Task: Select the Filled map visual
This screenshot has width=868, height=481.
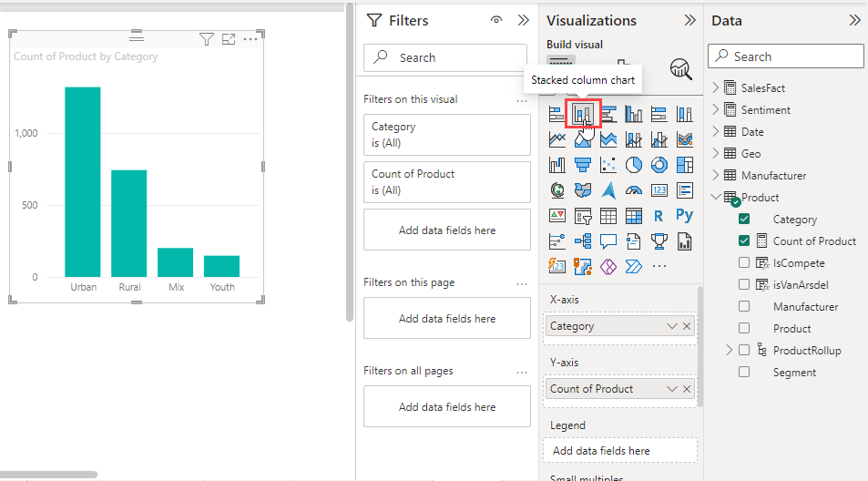Action: 582,190
